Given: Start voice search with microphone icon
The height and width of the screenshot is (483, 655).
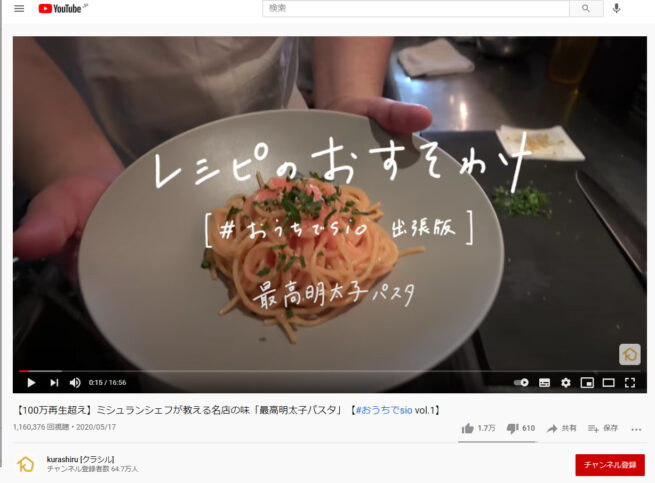Looking at the screenshot, I should [x=617, y=8].
